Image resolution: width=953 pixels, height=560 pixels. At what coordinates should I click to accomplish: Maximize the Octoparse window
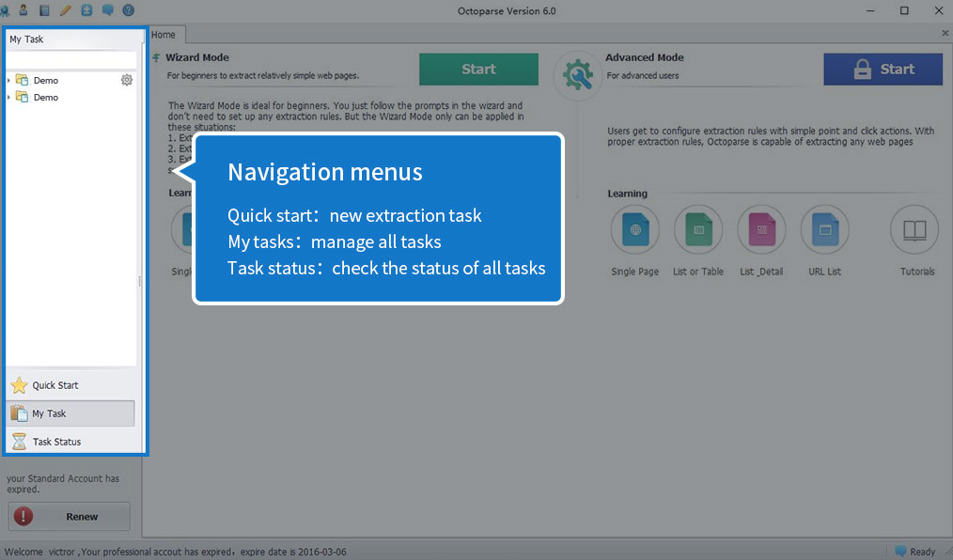904,11
